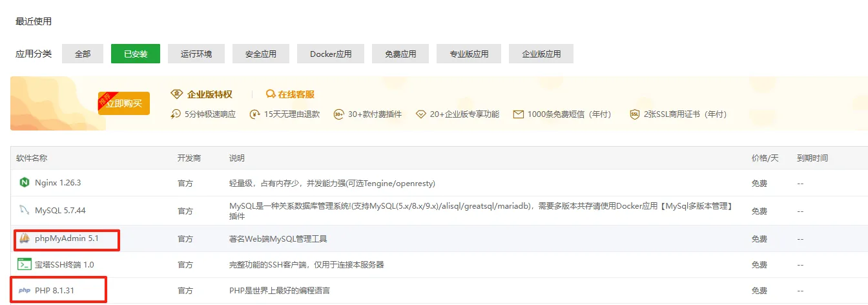Click the 最近使用 label
The image size is (868, 305).
[34, 21]
